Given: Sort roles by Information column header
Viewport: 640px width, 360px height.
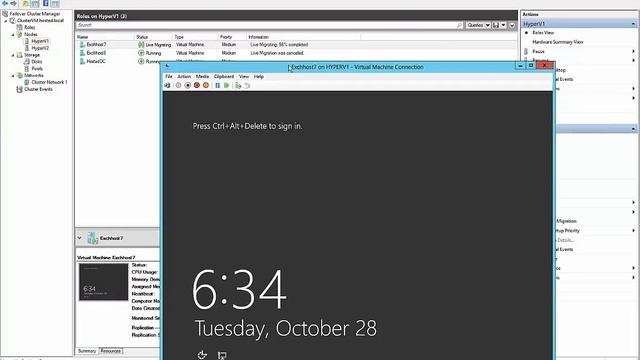Looking at the screenshot, I should 259,37.
